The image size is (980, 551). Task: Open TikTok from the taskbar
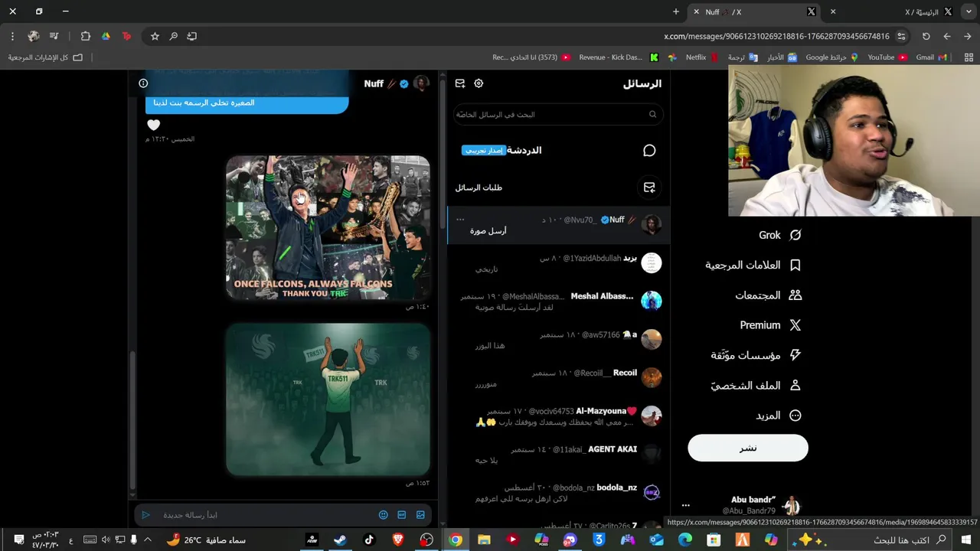tap(369, 540)
